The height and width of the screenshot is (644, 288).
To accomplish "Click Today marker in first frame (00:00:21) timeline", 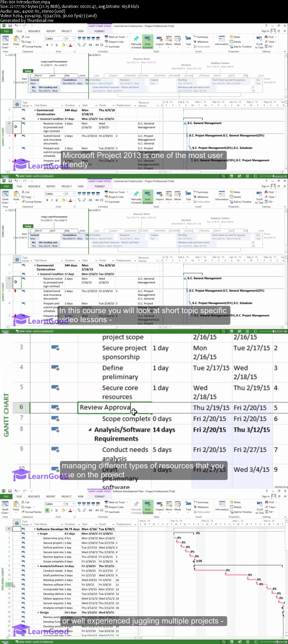I will pyautogui.click(x=28, y=71).
